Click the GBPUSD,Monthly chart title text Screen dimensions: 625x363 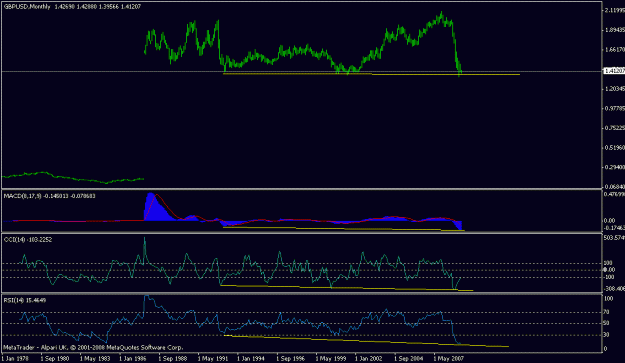coord(27,7)
